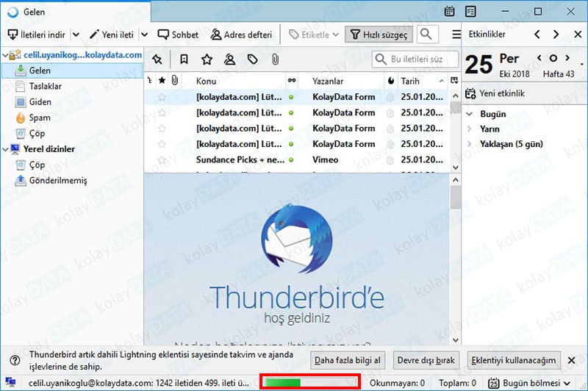Compose with Yeni ileti button
The width and height of the screenshot is (588, 391).
pyautogui.click(x=112, y=35)
